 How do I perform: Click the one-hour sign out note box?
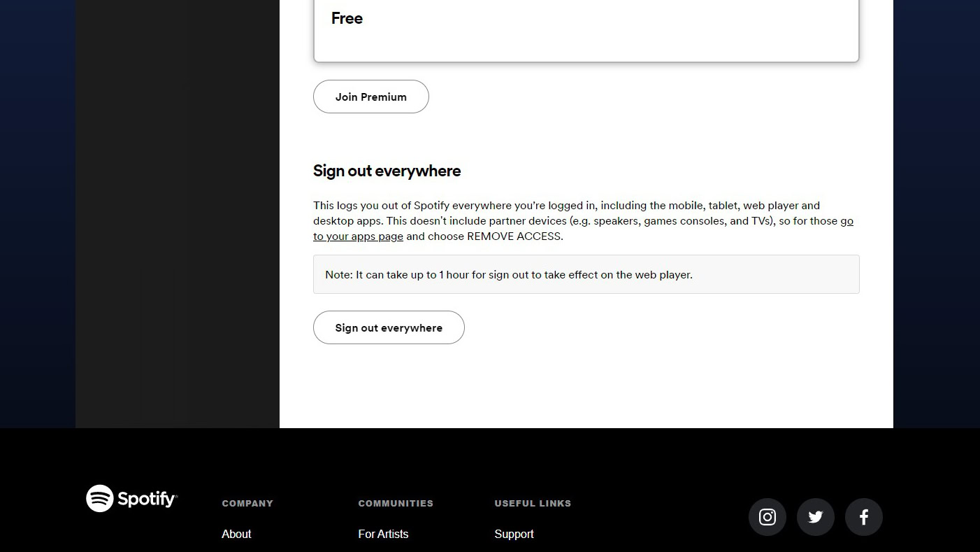pyautogui.click(x=586, y=274)
